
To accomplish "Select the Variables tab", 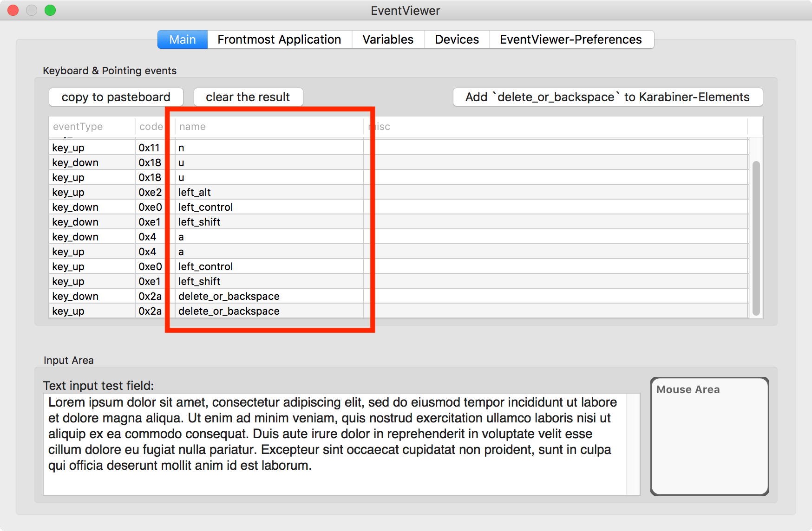I will 388,39.
